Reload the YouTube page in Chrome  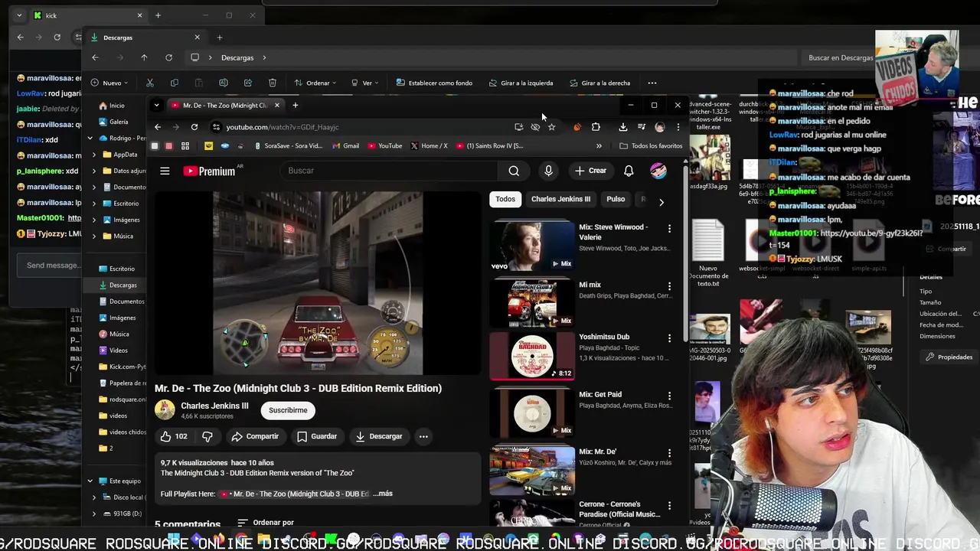[x=194, y=127]
